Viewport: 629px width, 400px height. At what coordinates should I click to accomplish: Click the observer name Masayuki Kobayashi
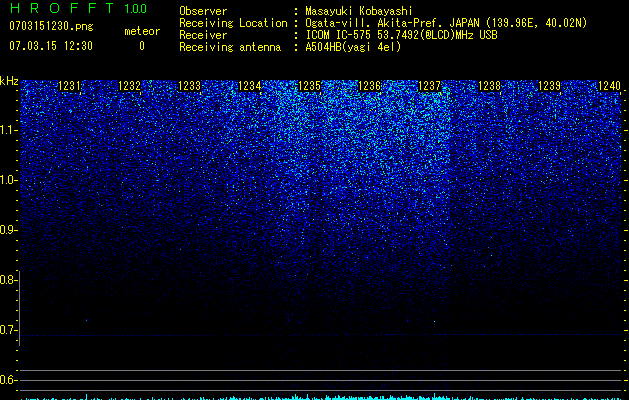pyautogui.click(x=358, y=11)
